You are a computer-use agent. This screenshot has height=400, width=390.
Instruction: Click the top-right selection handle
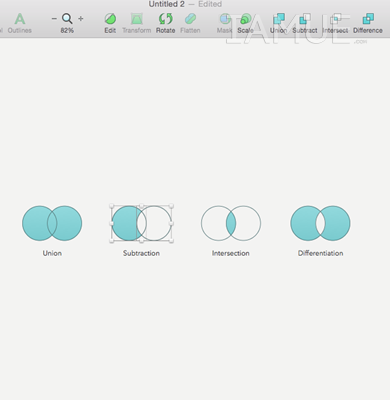click(171, 206)
